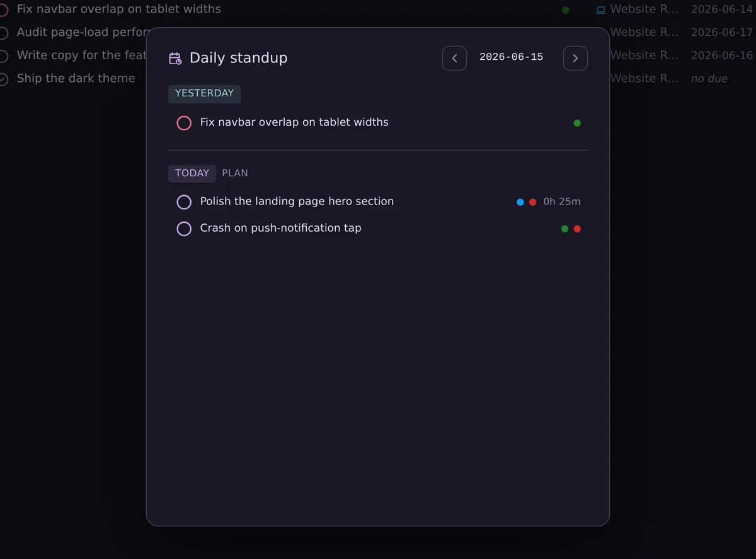Click the YESTERDAY section label

pos(204,93)
